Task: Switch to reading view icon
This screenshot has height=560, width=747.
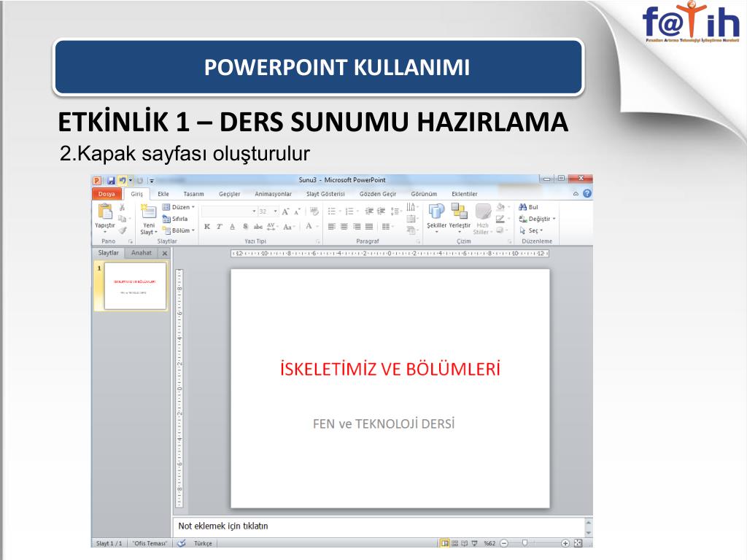Action: (x=464, y=543)
